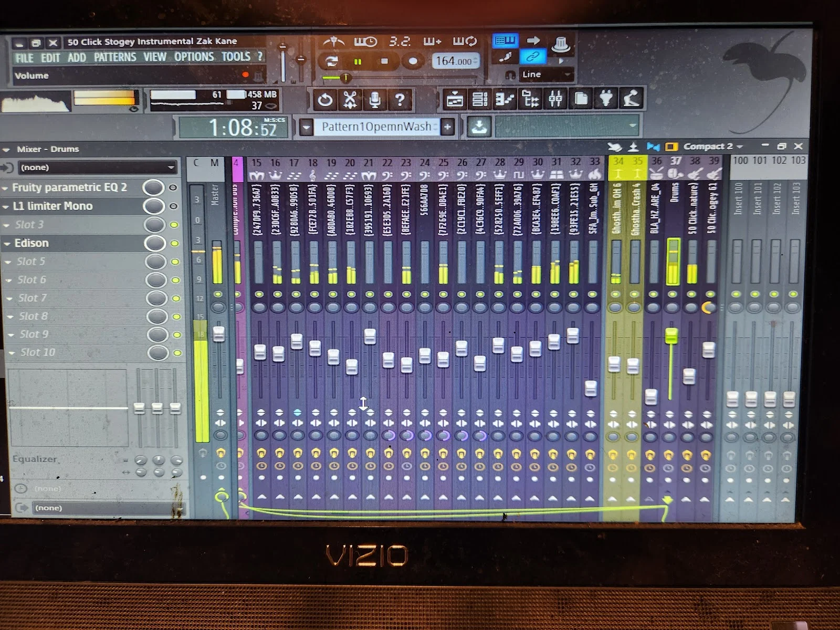Open the Plugin picker plug icon
The width and height of the screenshot is (840, 630).
click(x=606, y=99)
